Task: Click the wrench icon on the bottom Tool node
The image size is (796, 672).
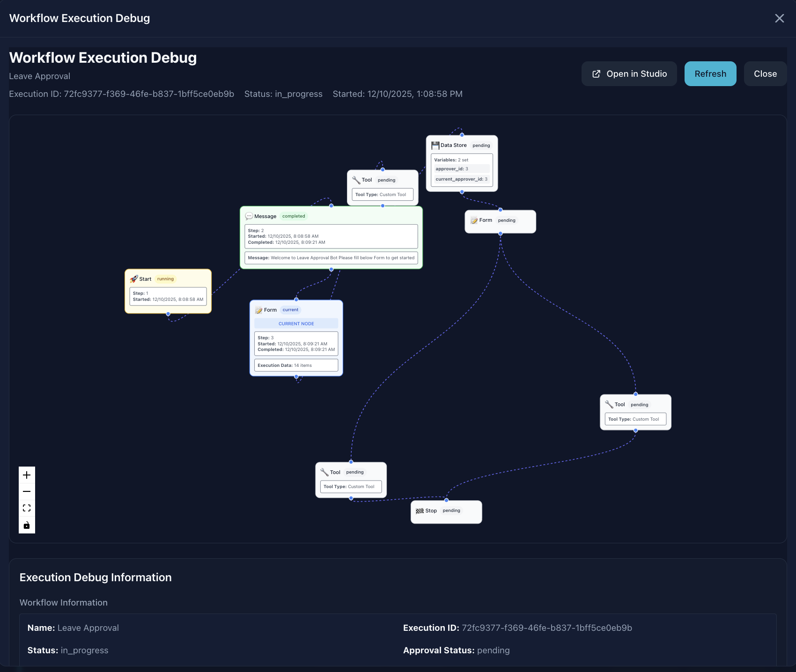Action: (x=324, y=472)
